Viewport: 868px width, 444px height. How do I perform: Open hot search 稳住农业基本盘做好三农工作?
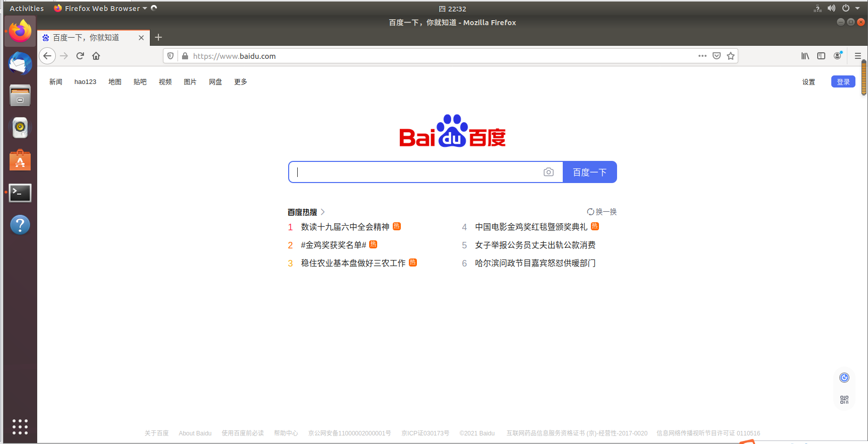click(x=353, y=263)
